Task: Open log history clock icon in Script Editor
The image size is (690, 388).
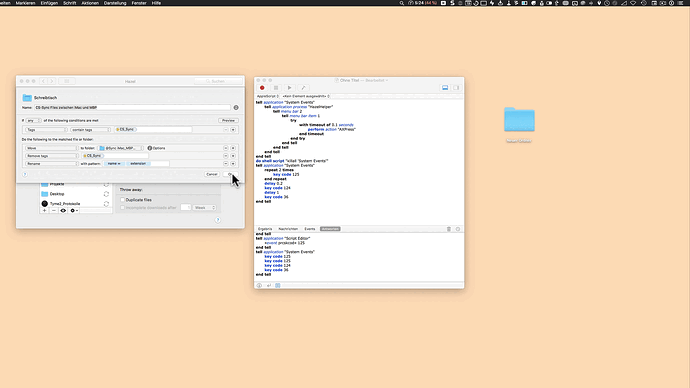Action: [x=458, y=229]
